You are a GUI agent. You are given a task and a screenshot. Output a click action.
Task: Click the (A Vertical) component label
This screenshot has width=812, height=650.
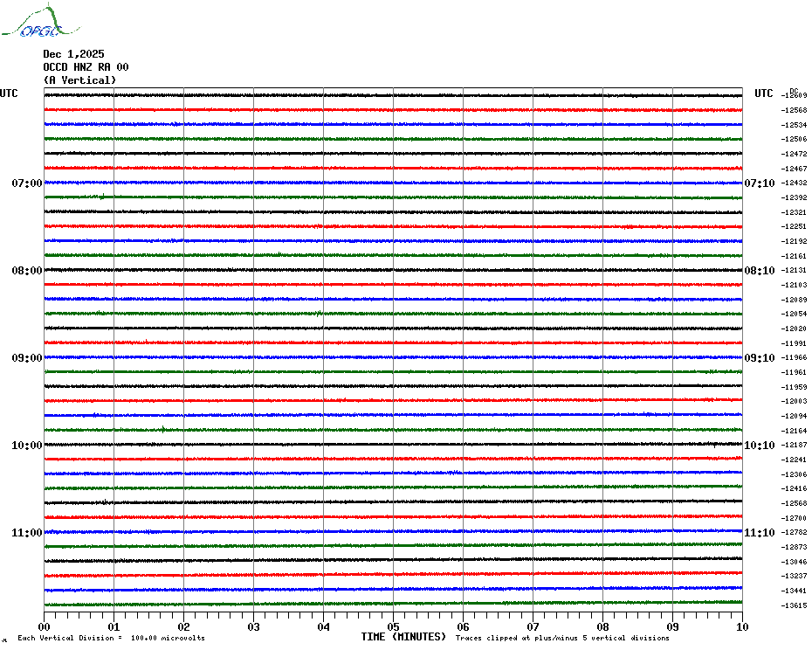[x=79, y=80]
